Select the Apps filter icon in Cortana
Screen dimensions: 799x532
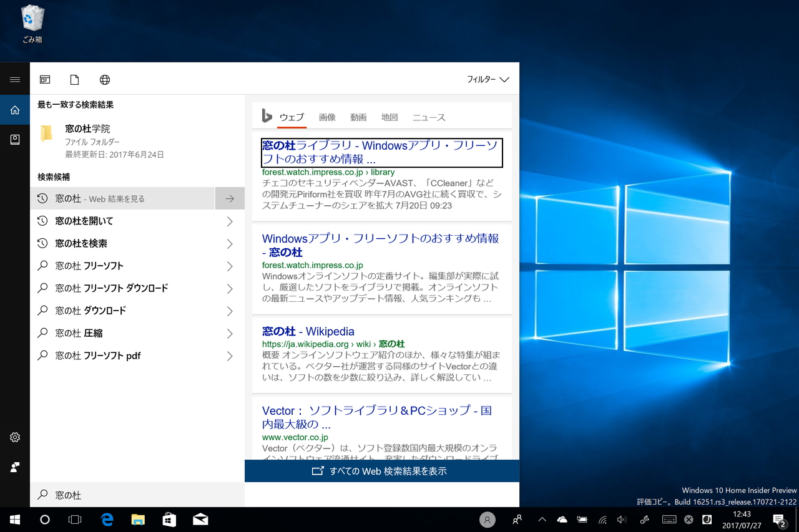[x=44, y=79]
